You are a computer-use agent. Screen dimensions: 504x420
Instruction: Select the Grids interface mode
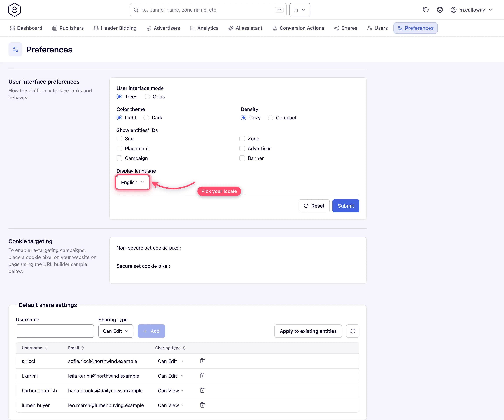147,97
